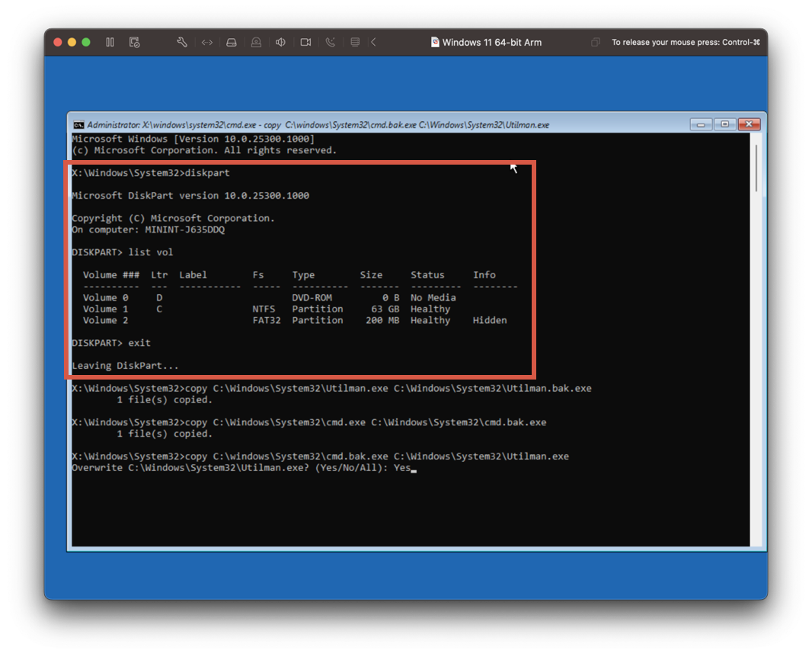
Task: Enter full screen with green button
Action: pyautogui.click(x=86, y=43)
